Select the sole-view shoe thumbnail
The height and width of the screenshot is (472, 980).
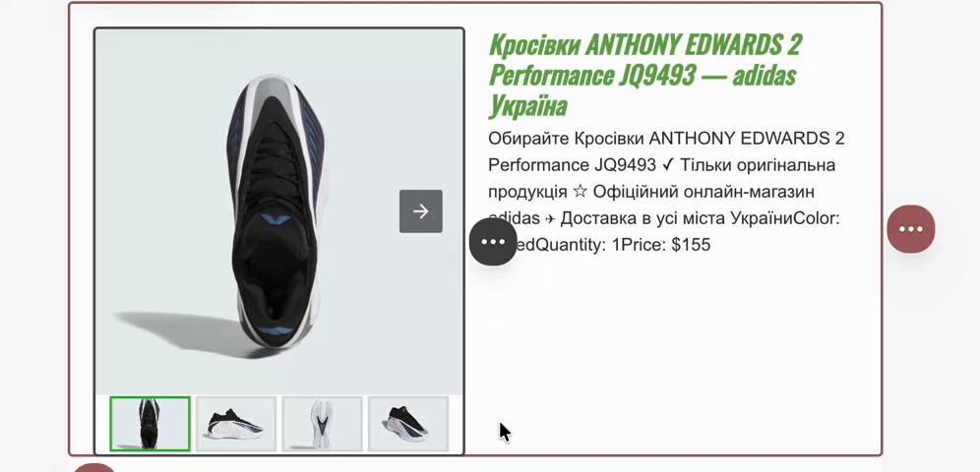[x=322, y=423]
